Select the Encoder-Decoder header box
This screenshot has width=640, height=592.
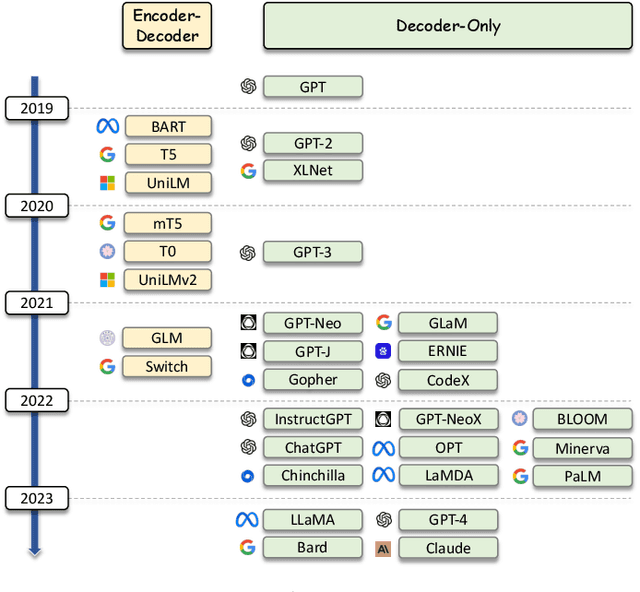167,27
